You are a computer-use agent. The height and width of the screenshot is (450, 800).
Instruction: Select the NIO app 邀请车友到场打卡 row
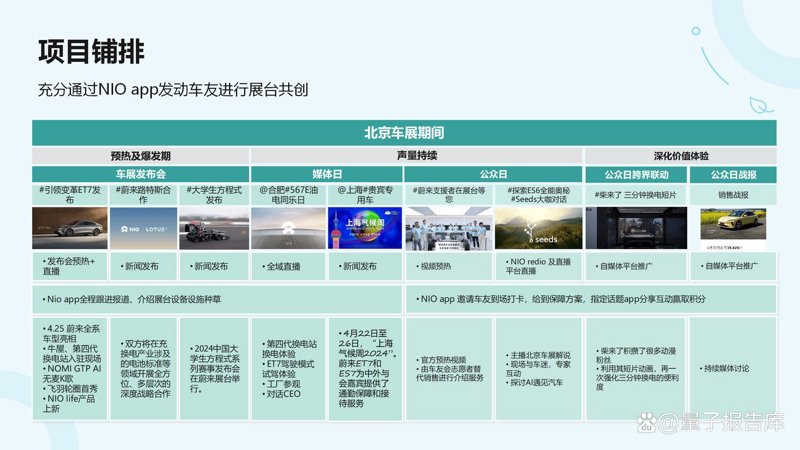click(x=591, y=299)
